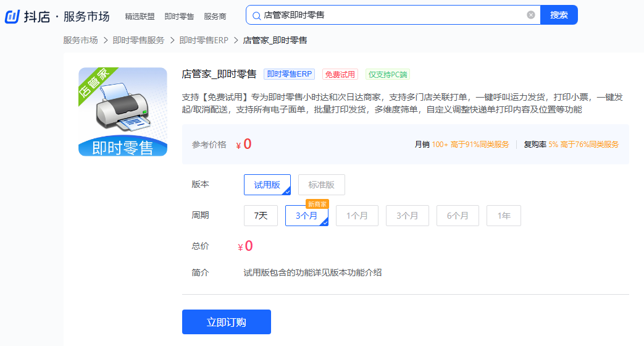Choose the 1个月 period option
644x346 pixels.
pos(357,216)
